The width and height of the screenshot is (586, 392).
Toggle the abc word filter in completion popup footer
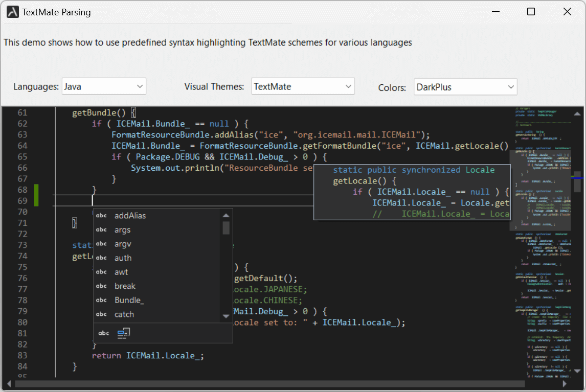[103, 333]
